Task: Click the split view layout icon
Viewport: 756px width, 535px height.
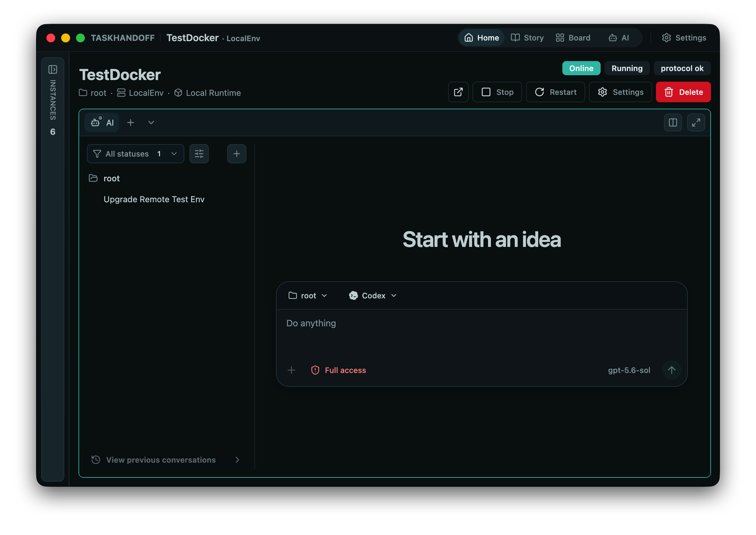Action: [x=673, y=122]
